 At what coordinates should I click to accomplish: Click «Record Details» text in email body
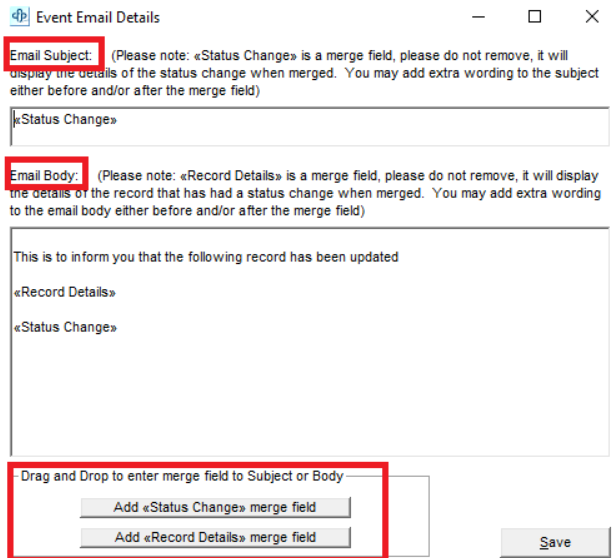(x=64, y=292)
